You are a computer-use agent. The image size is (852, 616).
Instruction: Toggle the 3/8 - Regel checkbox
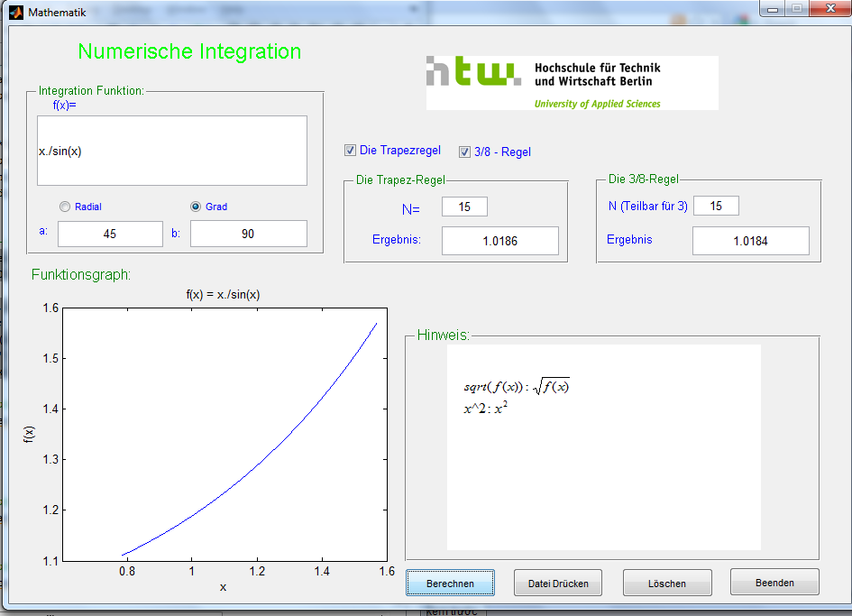pos(464,152)
